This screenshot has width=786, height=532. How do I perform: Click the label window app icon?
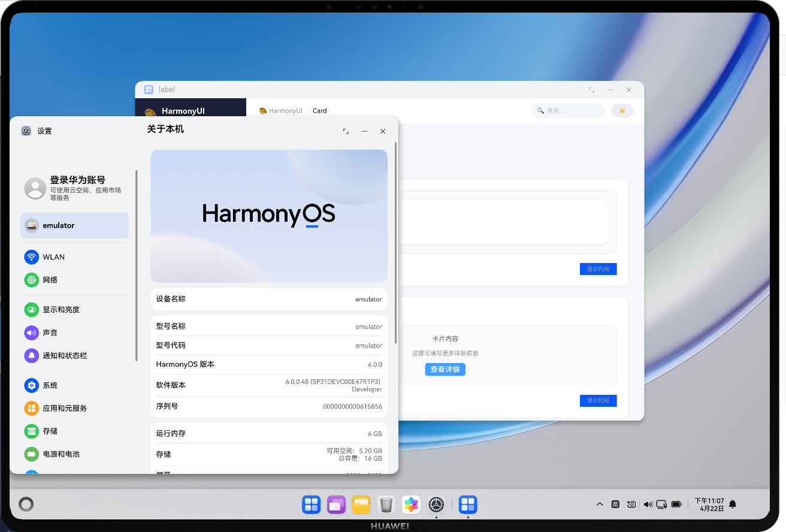[149, 89]
